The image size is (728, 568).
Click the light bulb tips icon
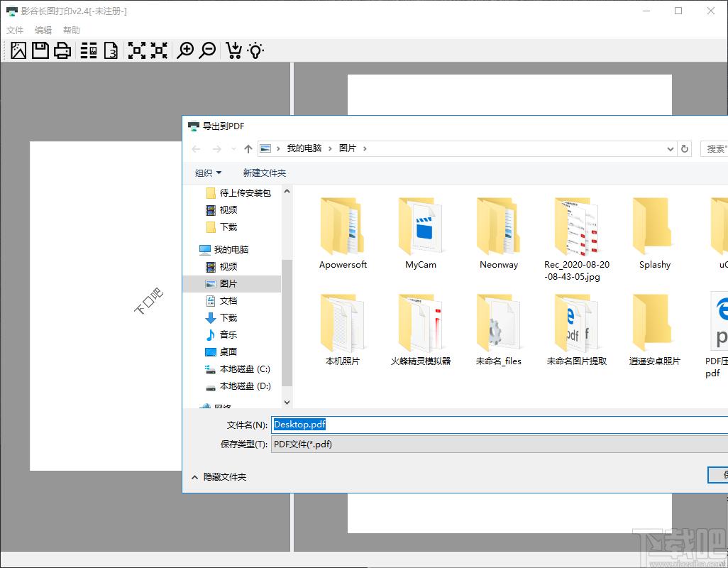256,50
